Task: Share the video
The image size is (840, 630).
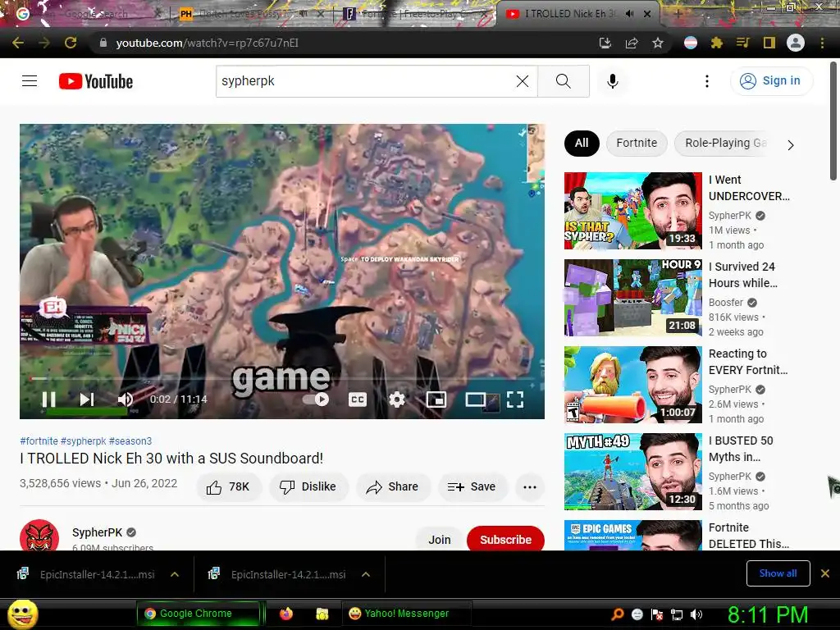Action: tap(393, 486)
